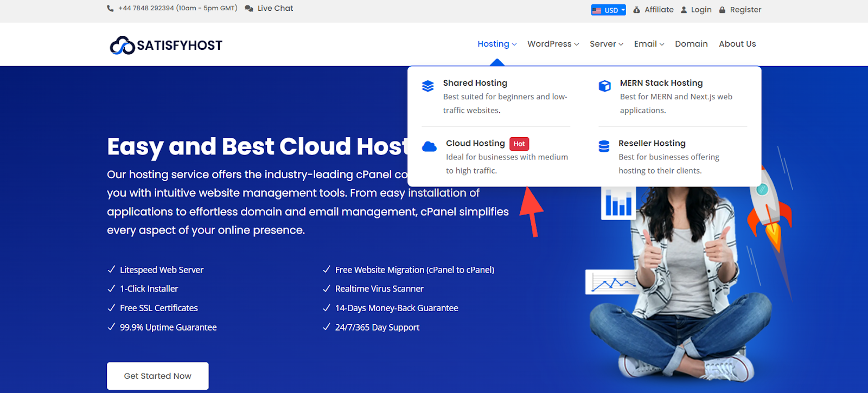This screenshot has width=868, height=393.
Task: Click the Shared Hosting layers icon
Action: tap(428, 86)
